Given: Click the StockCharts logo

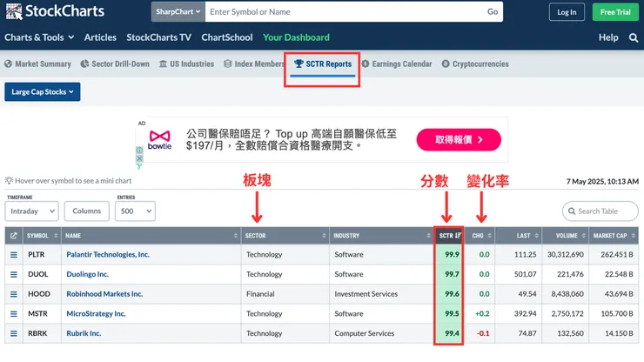Looking at the screenshot, I should pos(55,11).
